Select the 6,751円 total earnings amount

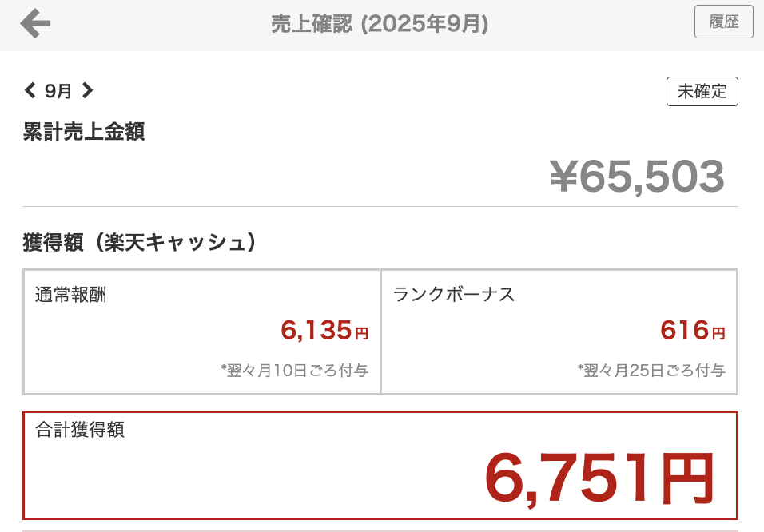pos(599,477)
